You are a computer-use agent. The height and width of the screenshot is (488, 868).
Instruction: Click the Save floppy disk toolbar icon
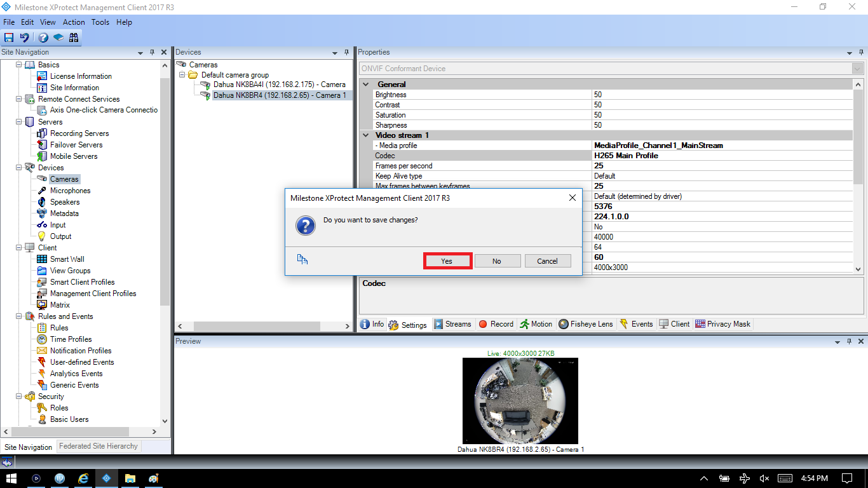pyautogui.click(x=9, y=37)
